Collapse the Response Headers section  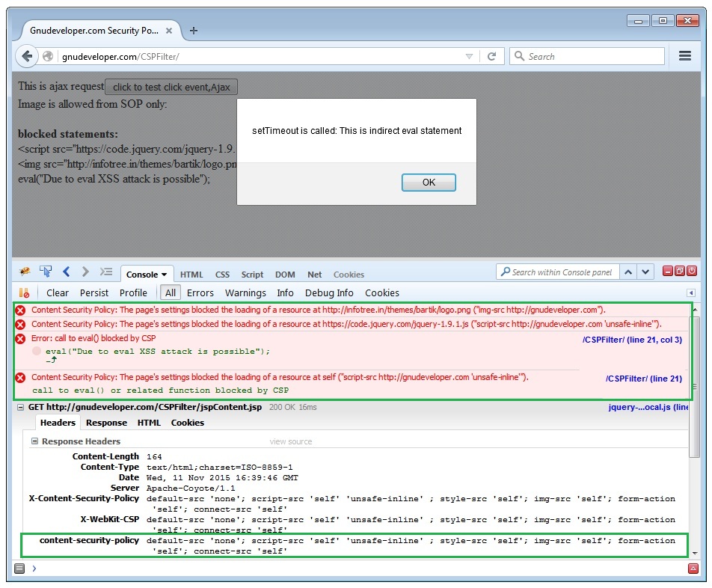[x=34, y=441]
